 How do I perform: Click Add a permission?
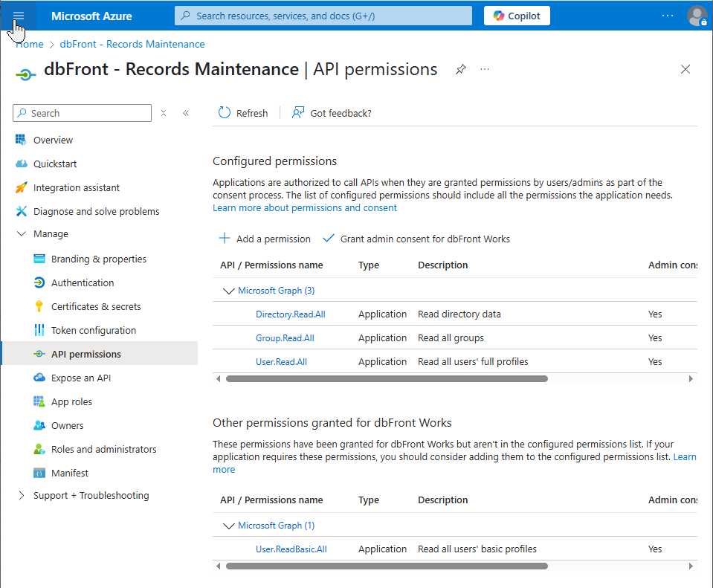[265, 239]
